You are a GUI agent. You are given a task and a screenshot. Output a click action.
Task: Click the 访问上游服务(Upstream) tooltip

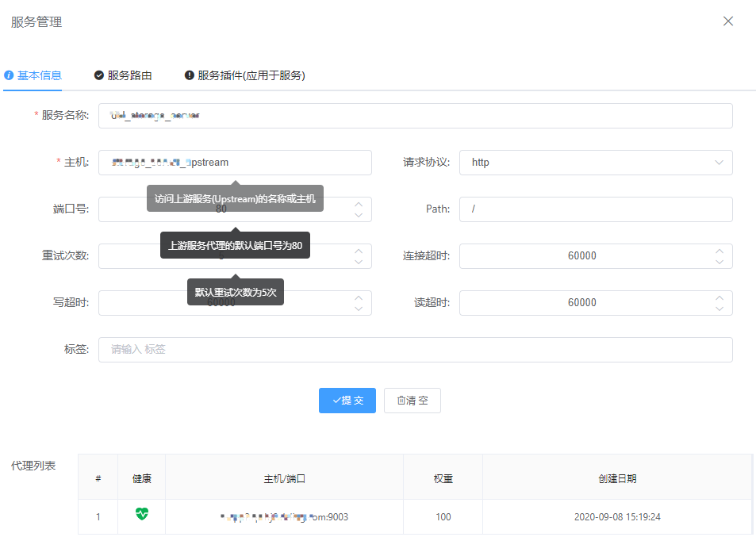tap(235, 198)
